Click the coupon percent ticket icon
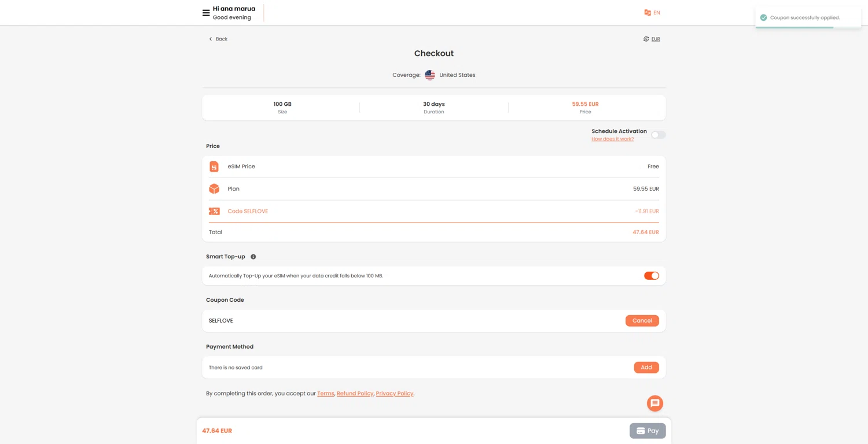 [x=214, y=211]
